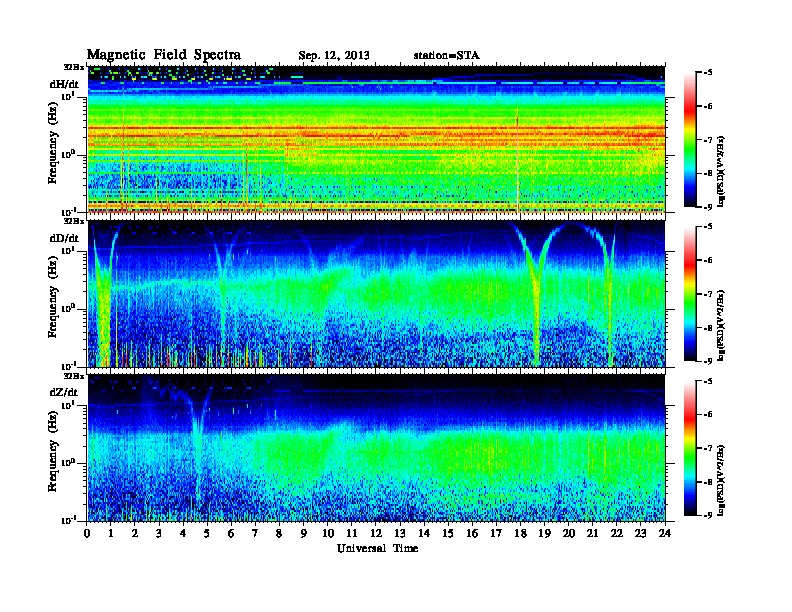Click the 'Magnetic Field Spectra' title
This screenshot has height=612, width=792.
point(164,55)
